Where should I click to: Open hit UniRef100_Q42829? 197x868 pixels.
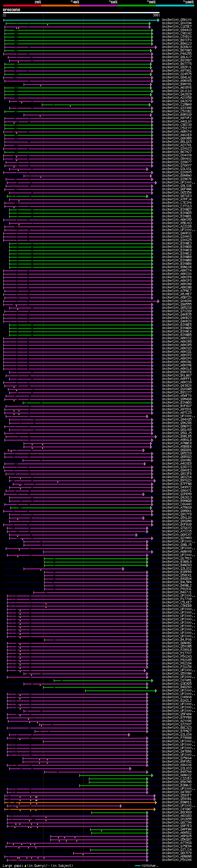(177, 94)
